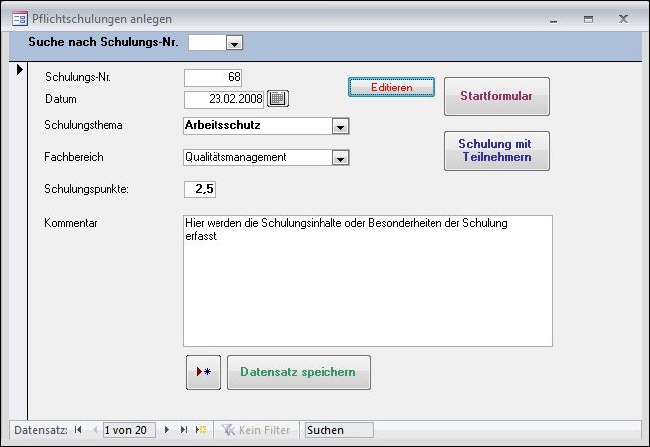The height and width of the screenshot is (447, 650).
Task: Click the record number box 1 von 20
Action: (129, 430)
